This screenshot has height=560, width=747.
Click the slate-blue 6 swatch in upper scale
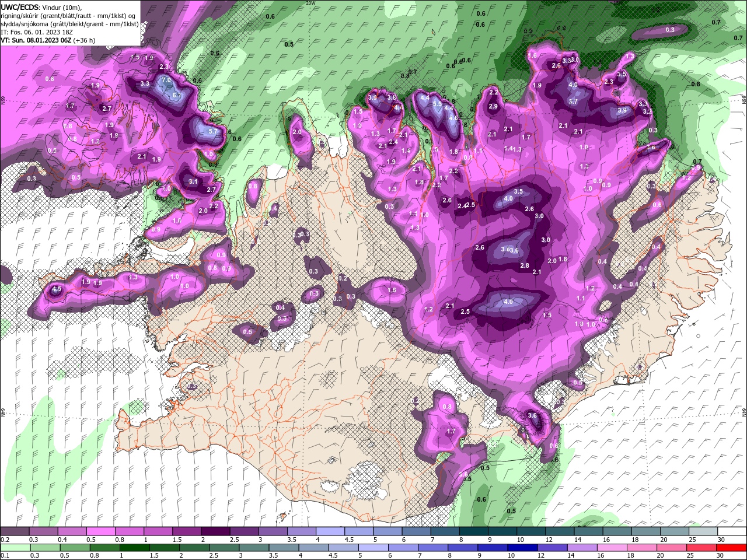coord(416,531)
